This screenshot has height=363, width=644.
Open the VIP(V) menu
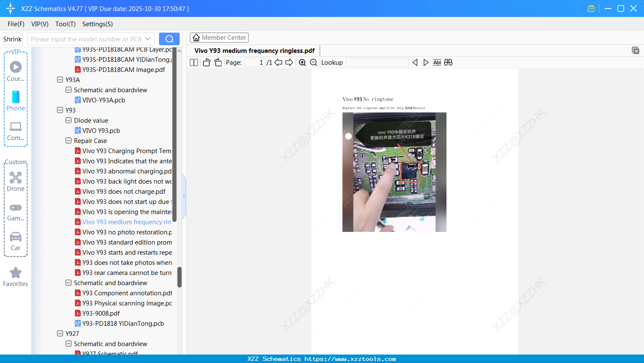coord(40,24)
